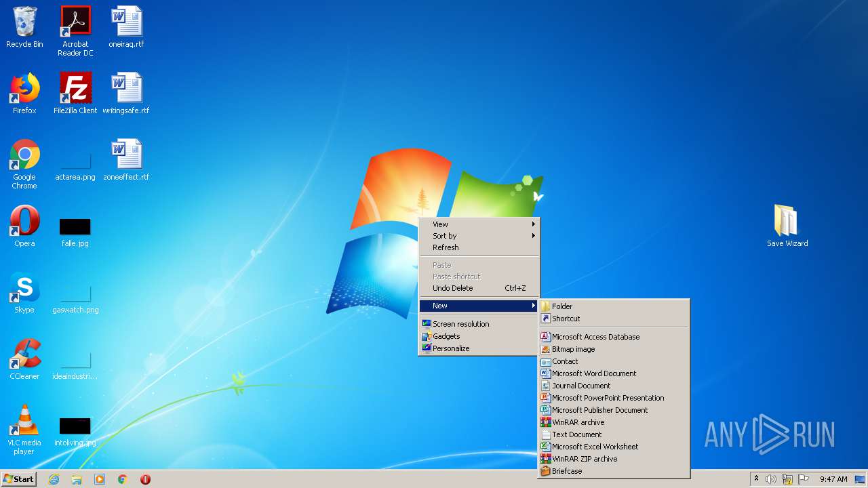
Task: Select the writingsafe.rtf document icon
Action: tap(126, 94)
